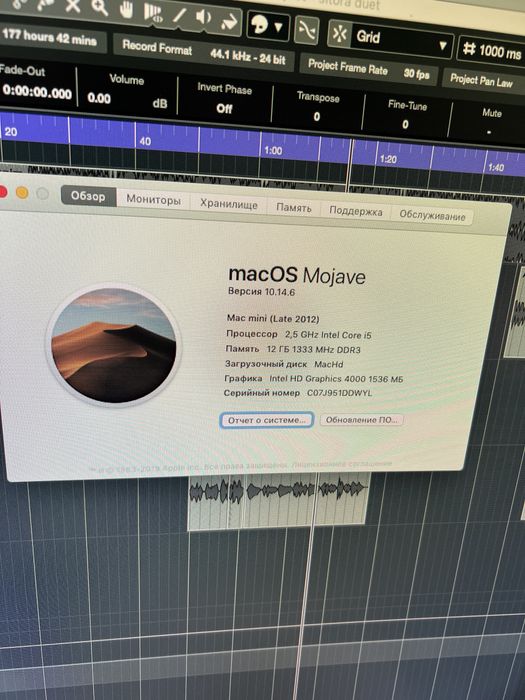The height and width of the screenshot is (700, 525).
Task: Click the ruler at the 1:40 mark
Action: pos(496,167)
